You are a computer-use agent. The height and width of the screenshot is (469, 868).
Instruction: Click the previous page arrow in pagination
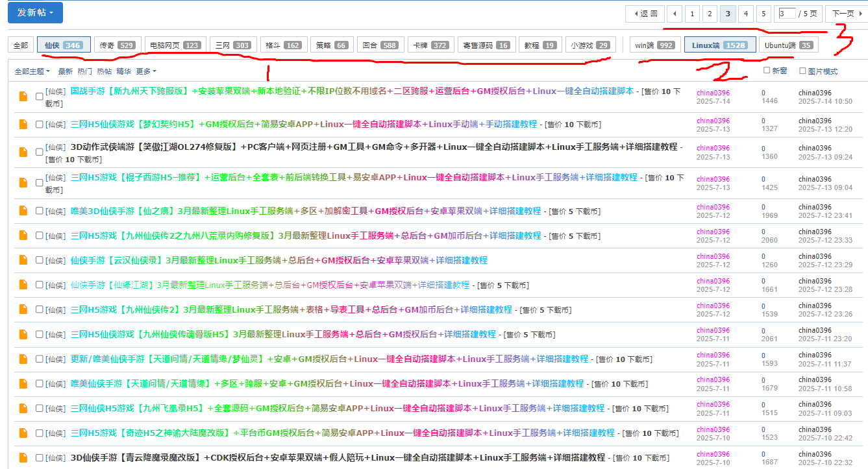pos(676,14)
